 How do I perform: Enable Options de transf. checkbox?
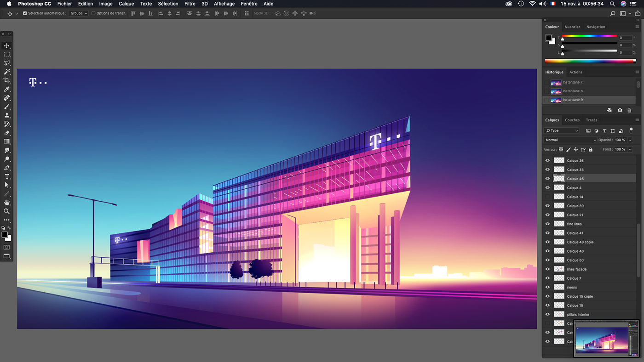point(93,13)
